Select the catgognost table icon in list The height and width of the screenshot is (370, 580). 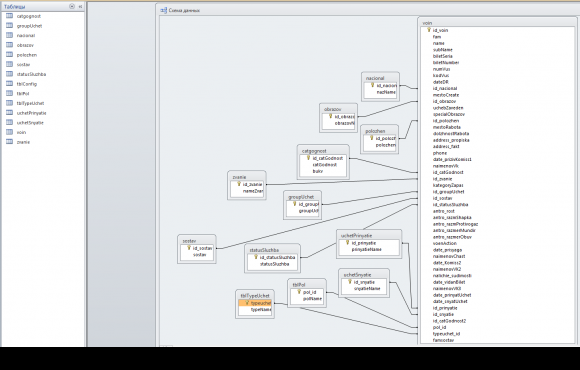(10, 16)
